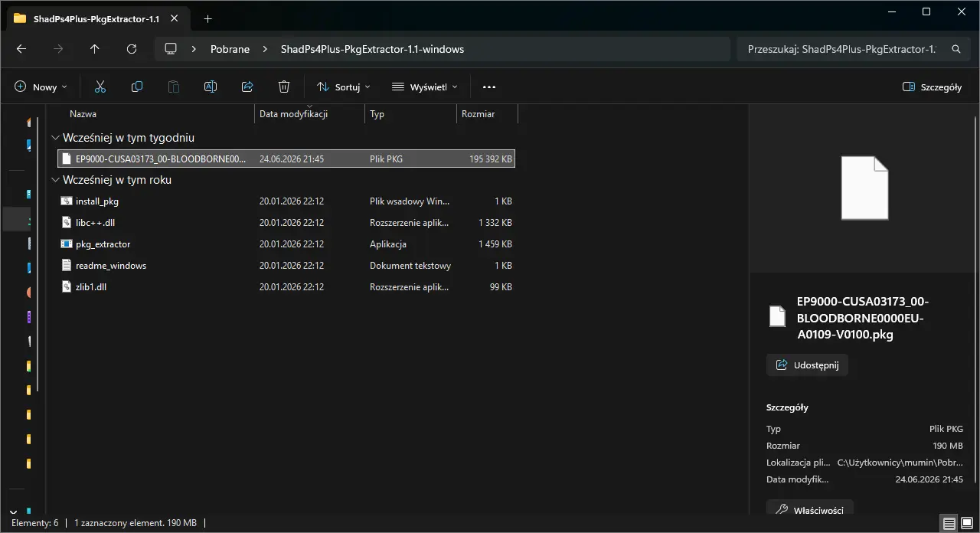The width and height of the screenshot is (980, 533).
Task: Open the Nowy dropdown menu
Action: pyautogui.click(x=41, y=87)
